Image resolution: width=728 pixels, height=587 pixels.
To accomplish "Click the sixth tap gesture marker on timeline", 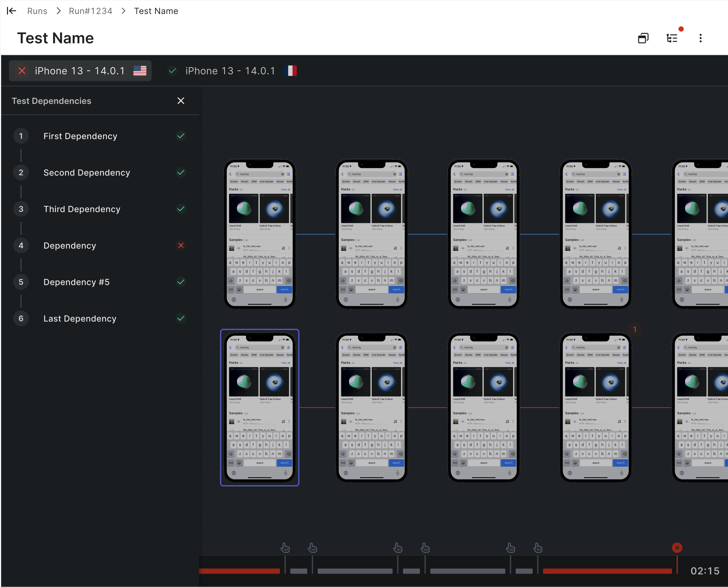I will (x=538, y=548).
